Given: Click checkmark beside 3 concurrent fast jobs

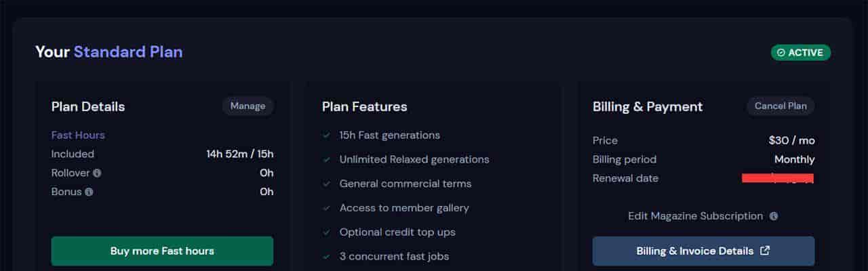Looking at the screenshot, I should pyautogui.click(x=327, y=257).
